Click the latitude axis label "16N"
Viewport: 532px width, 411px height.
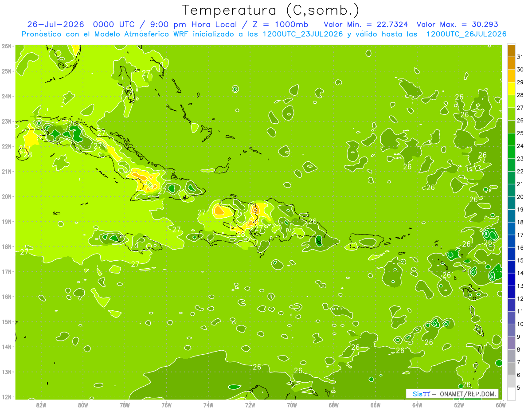[7, 297]
